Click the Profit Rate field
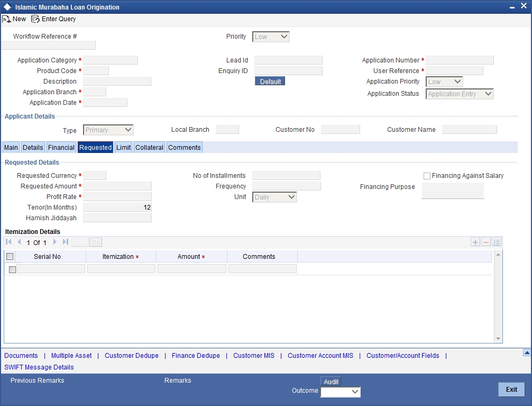The height and width of the screenshot is (406, 532). click(x=117, y=197)
